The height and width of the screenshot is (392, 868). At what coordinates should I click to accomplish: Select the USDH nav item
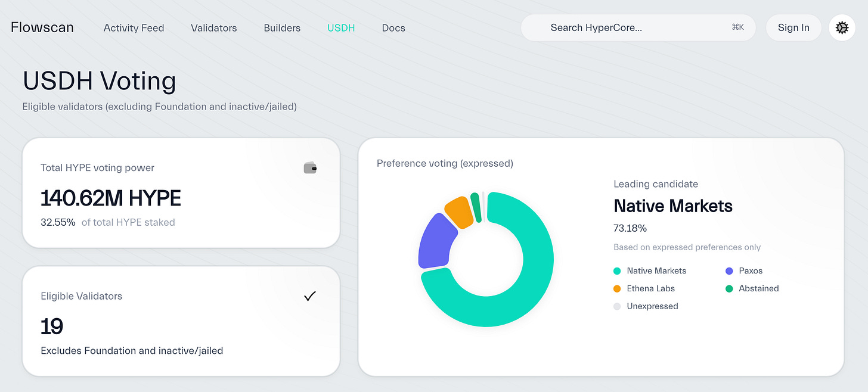341,28
